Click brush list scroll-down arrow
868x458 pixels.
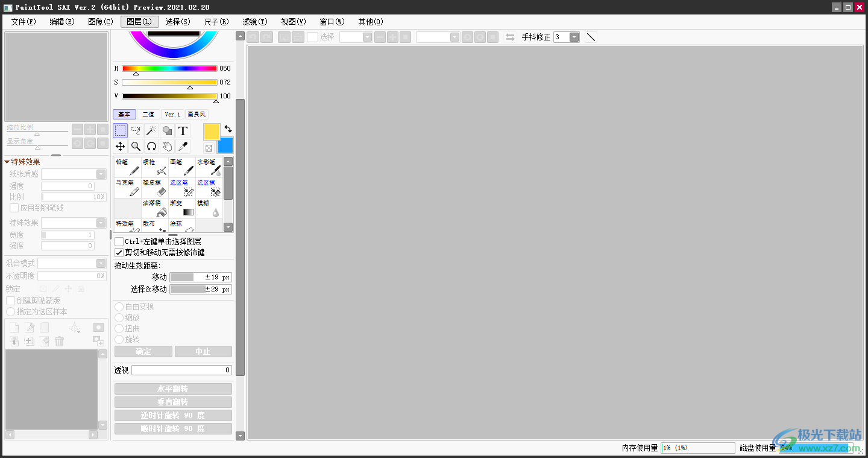pos(228,227)
